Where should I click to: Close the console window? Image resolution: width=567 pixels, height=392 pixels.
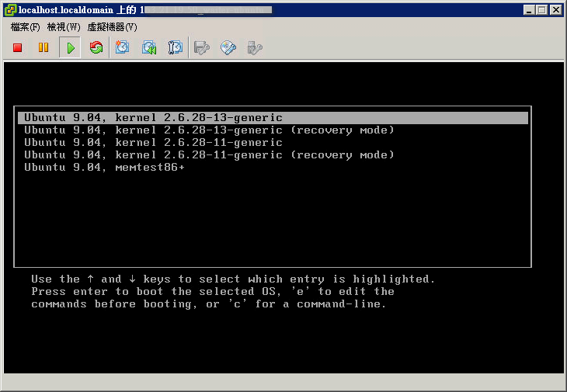tap(556, 10)
